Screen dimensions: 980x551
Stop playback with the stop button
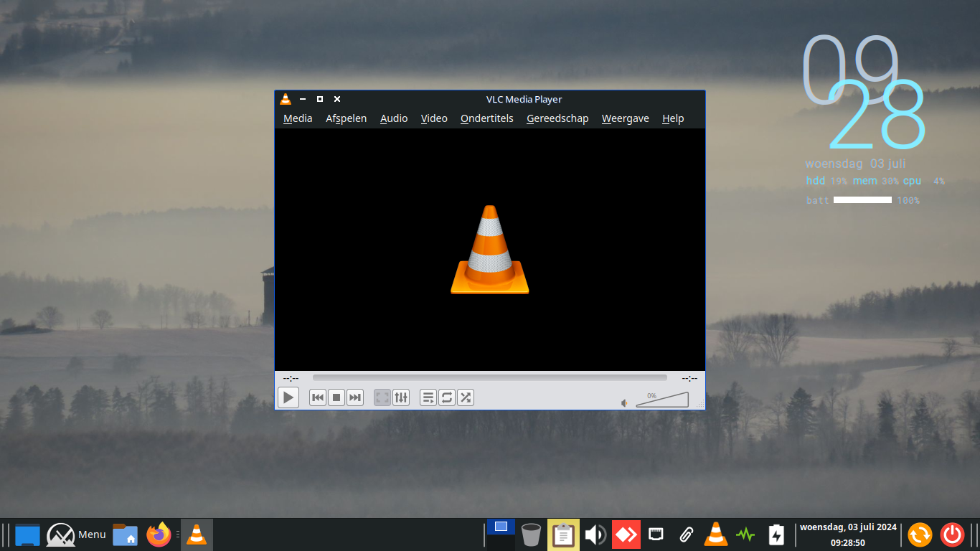[x=336, y=397]
